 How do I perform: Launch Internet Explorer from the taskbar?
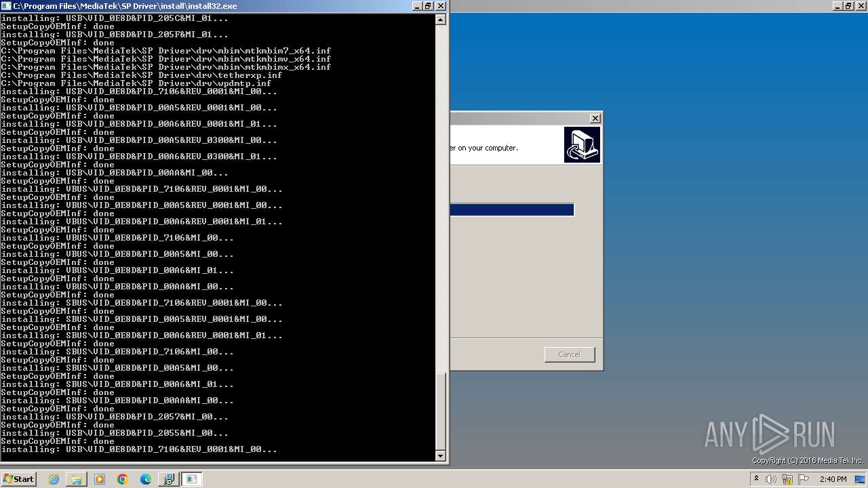[54, 479]
